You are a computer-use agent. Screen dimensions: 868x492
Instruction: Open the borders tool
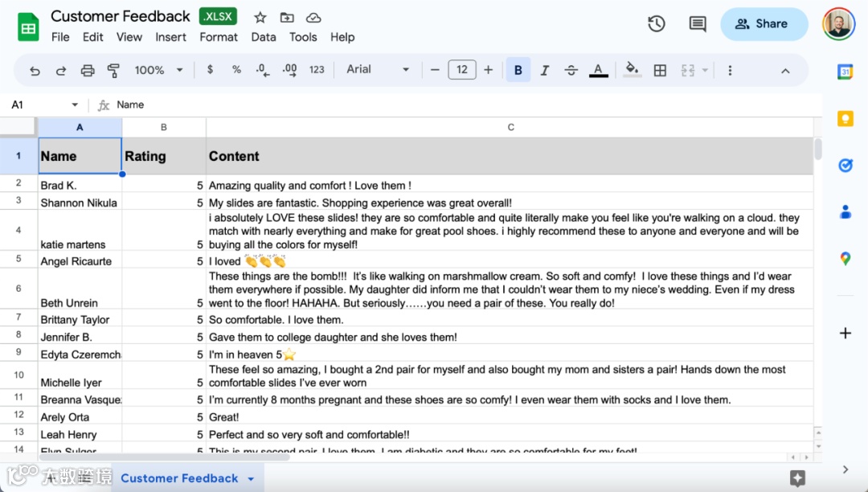[660, 70]
